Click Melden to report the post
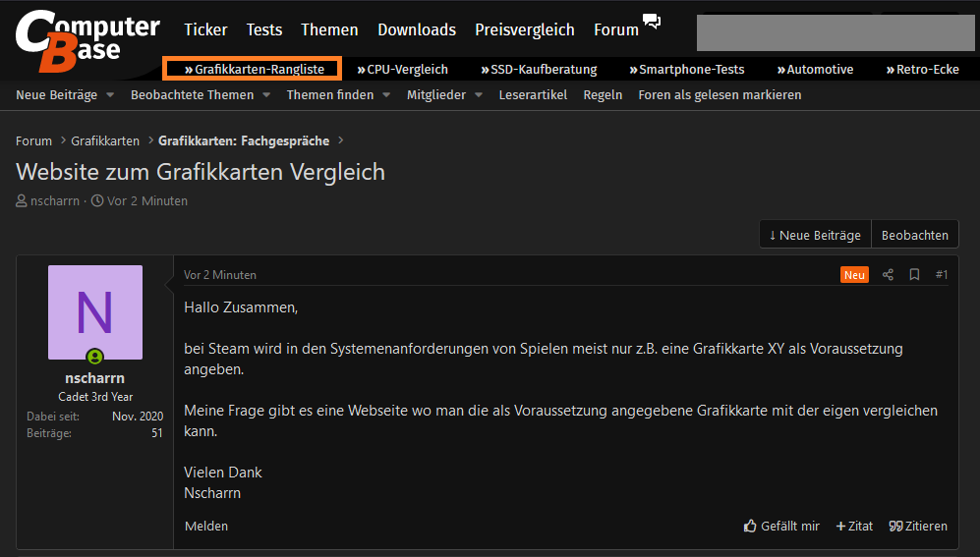Image resolution: width=980 pixels, height=557 pixels. pos(206,527)
